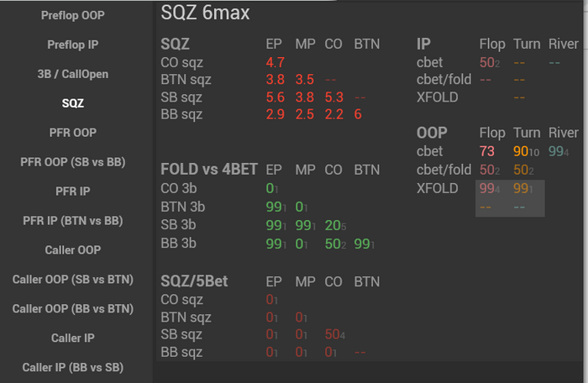588x383 pixels.
Task: Click OOP flop cbet value 73
Action: [x=486, y=151]
